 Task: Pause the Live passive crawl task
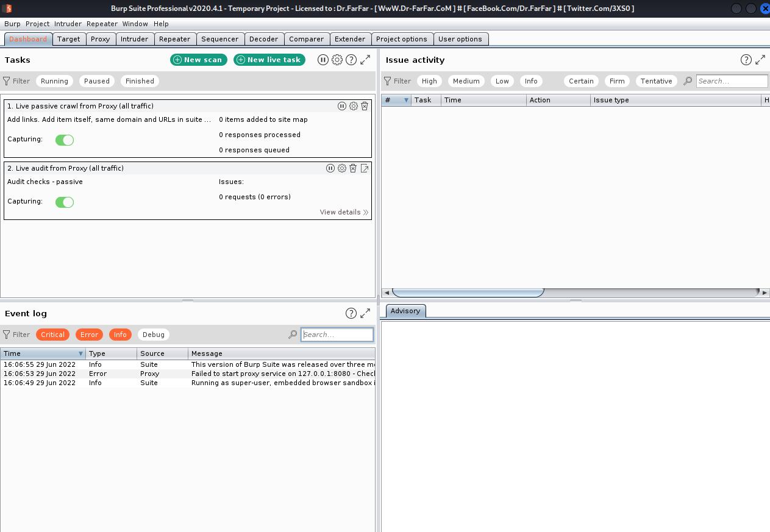342,106
